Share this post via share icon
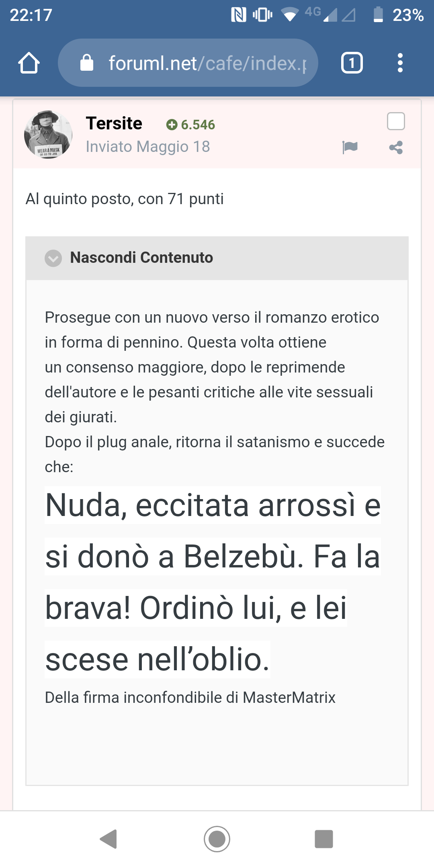Image resolution: width=434 pixels, height=868 pixels. [396, 147]
